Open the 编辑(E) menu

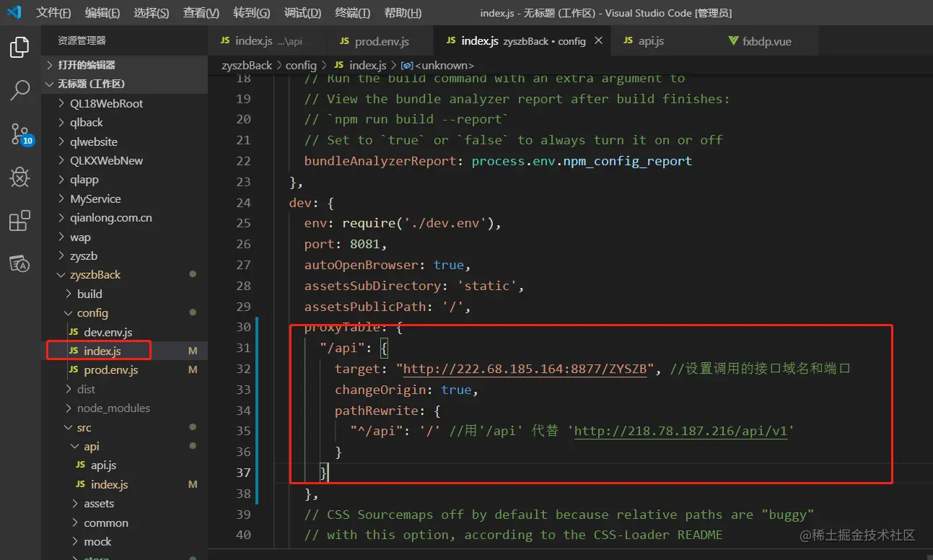click(x=102, y=13)
